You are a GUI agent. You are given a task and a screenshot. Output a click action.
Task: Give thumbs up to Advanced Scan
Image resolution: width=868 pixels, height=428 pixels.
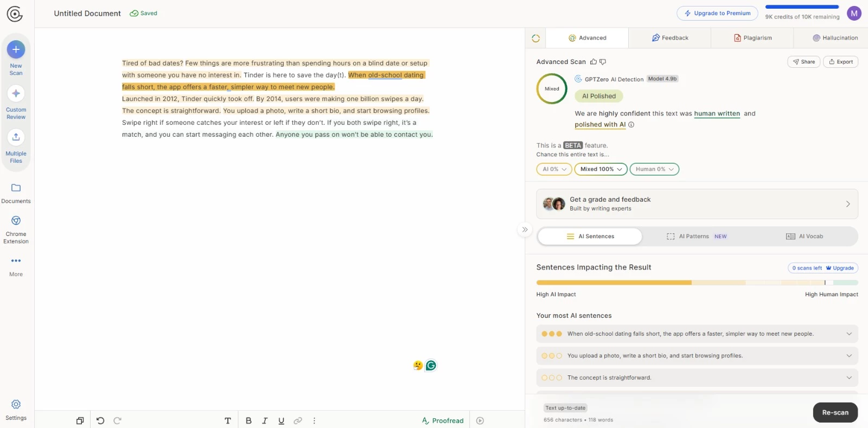click(593, 62)
